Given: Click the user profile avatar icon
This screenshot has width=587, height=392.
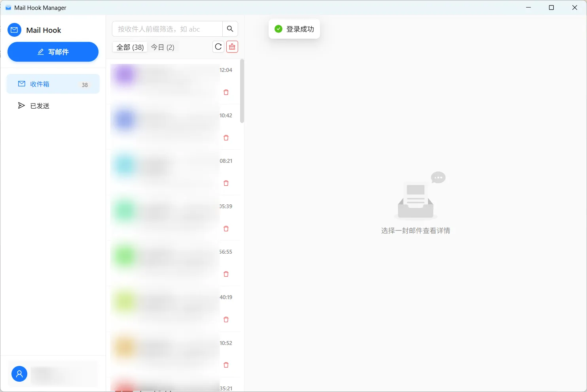Looking at the screenshot, I should (19, 373).
